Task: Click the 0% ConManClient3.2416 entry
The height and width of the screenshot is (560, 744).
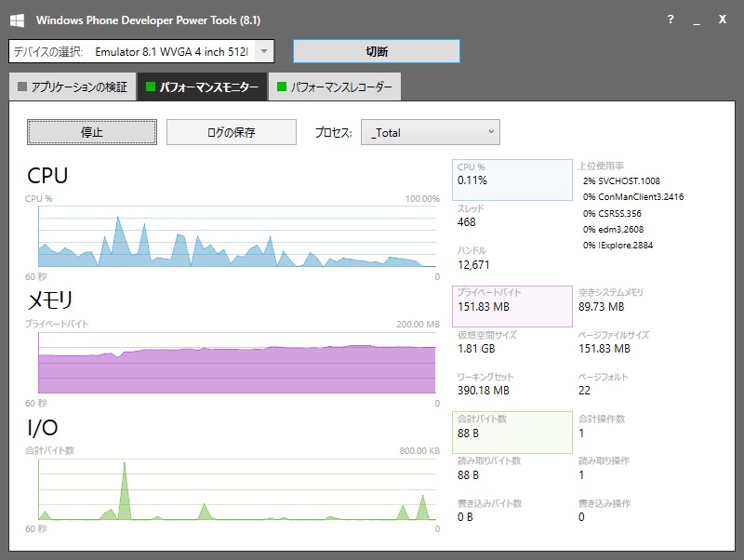Action: (x=633, y=197)
